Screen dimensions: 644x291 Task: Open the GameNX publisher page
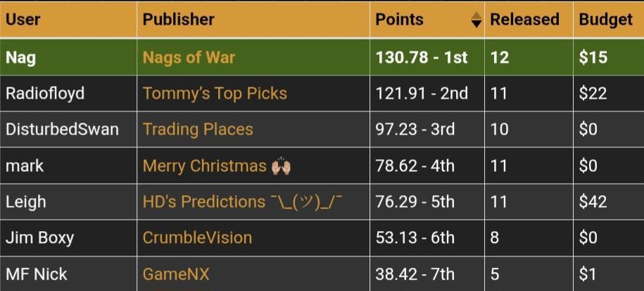(x=176, y=273)
